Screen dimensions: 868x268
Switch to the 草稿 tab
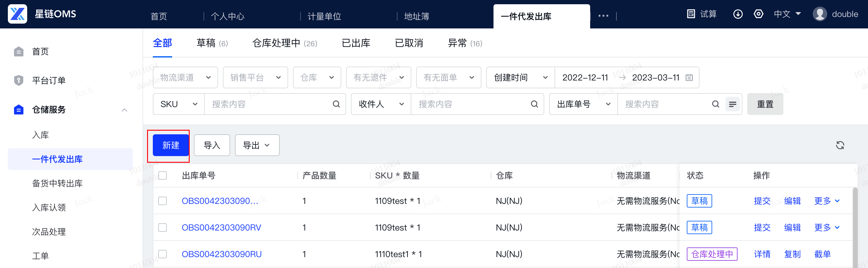point(212,43)
